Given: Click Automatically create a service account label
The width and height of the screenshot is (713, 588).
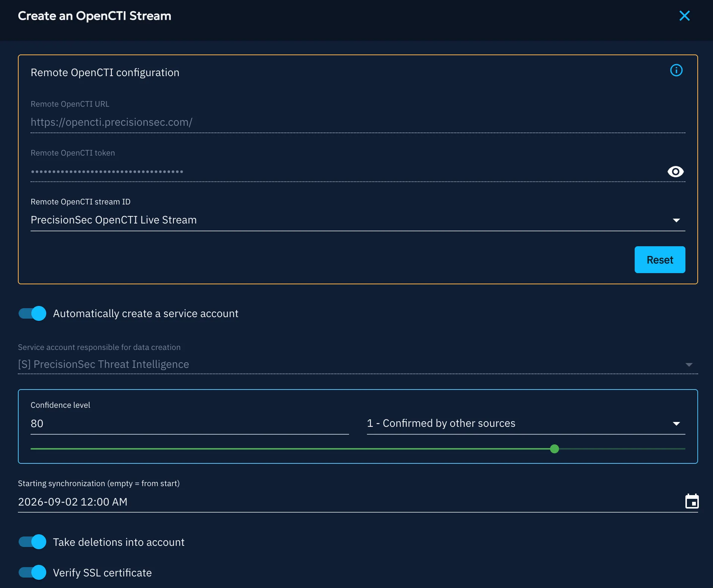Looking at the screenshot, I should pyautogui.click(x=145, y=313).
